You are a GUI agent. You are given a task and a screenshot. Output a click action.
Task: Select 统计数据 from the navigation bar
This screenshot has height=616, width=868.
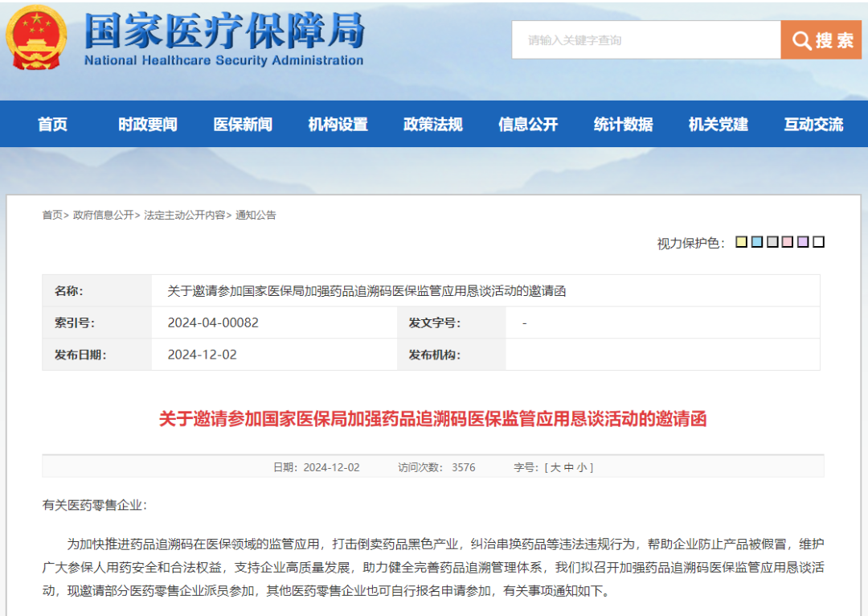point(624,125)
